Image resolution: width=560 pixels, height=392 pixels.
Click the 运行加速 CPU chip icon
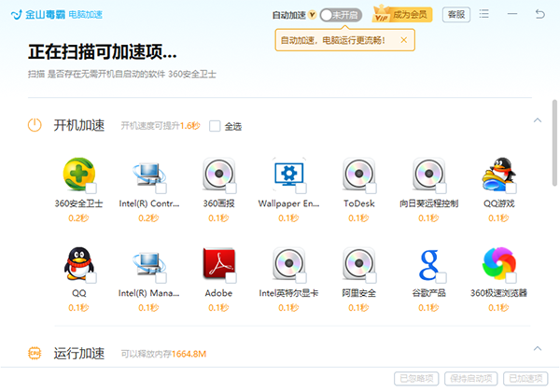click(x=35, y=354)
